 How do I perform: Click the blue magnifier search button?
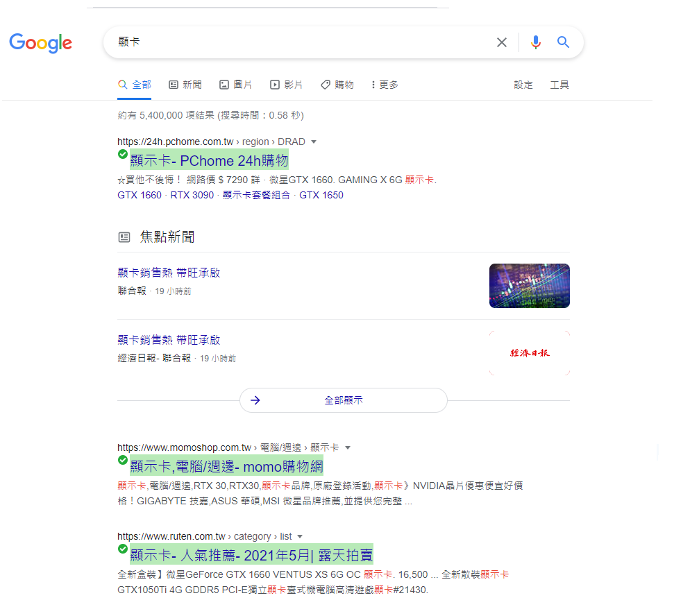pos(563,42)
